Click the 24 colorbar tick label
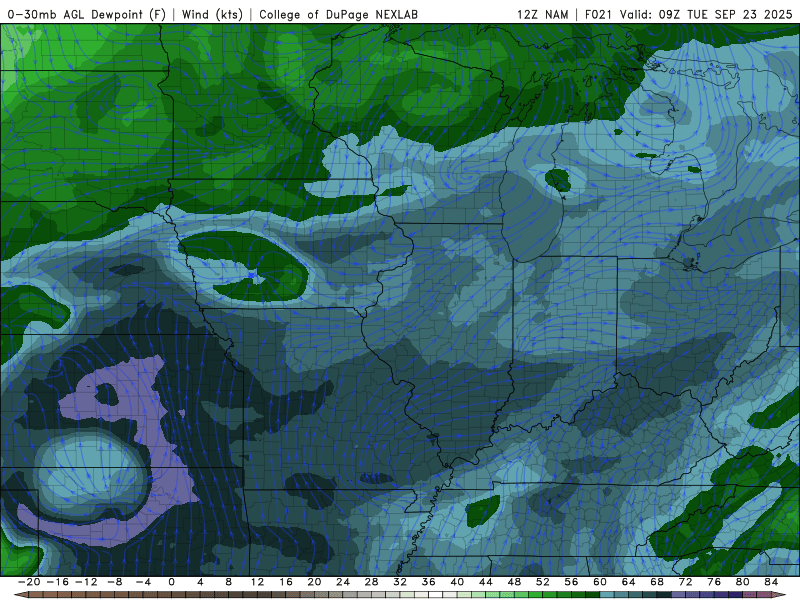 (343, 582)
